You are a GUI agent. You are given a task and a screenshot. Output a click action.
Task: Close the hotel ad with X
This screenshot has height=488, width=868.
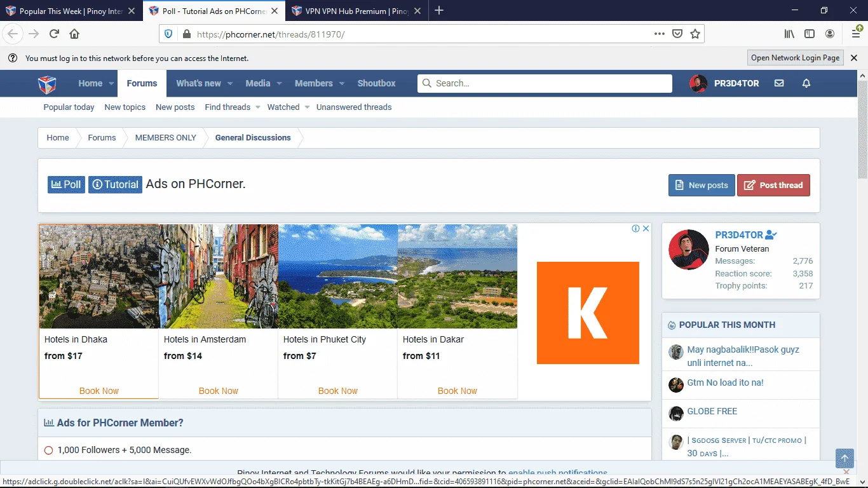(646, 229)
